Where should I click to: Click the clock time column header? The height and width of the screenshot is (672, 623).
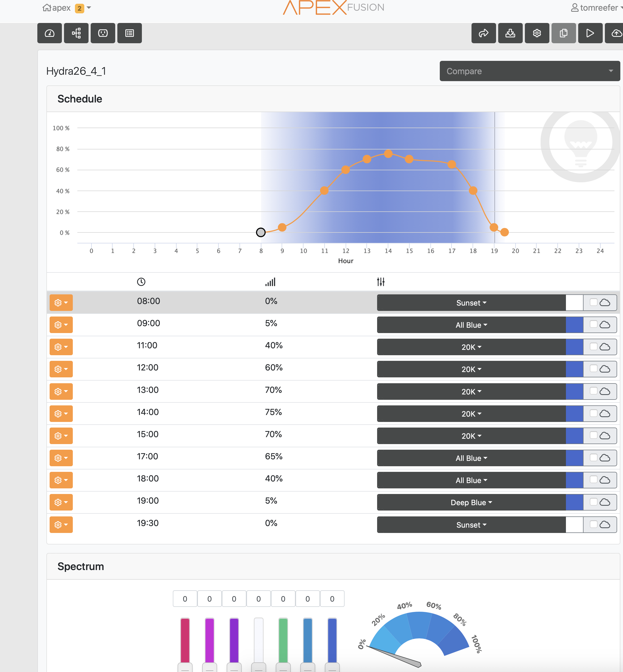point(141,282)
